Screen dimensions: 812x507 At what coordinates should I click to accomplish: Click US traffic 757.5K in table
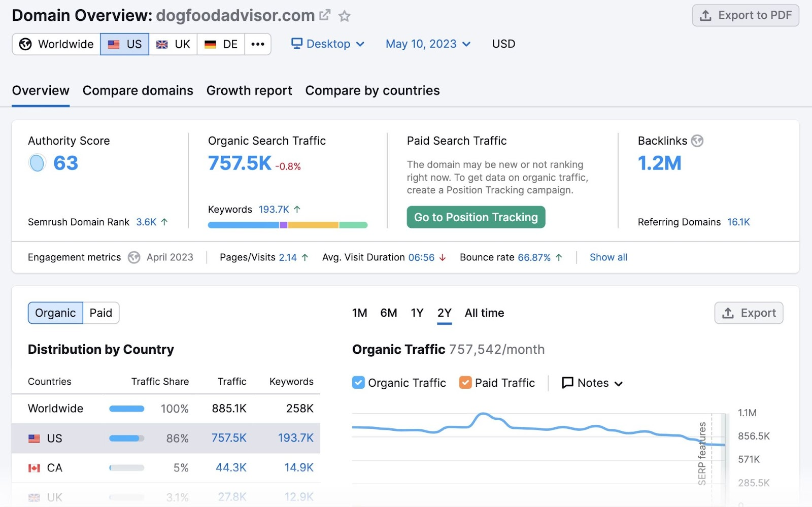(229, 438)
